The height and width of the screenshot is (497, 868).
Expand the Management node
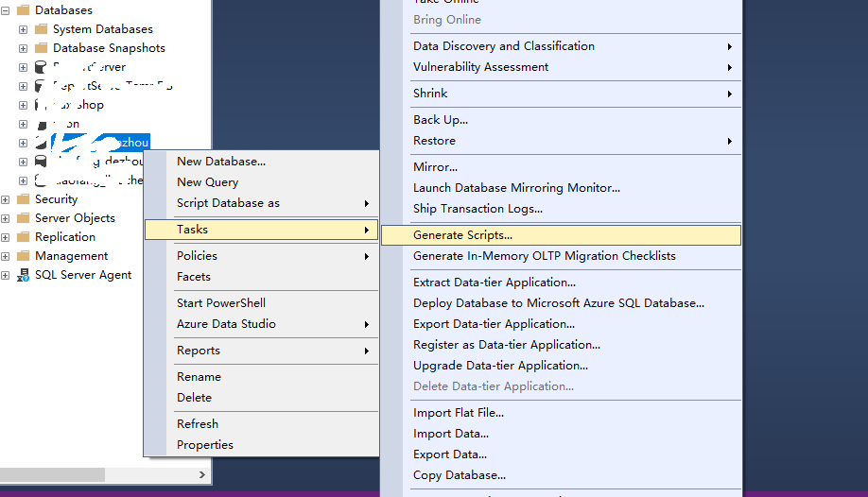(x=5, y=256)
